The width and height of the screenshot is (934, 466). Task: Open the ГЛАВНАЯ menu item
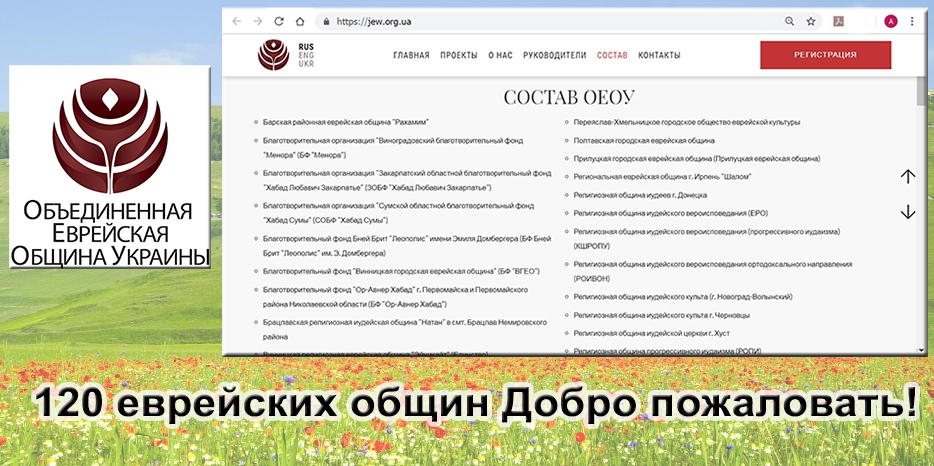pos(412,55)
